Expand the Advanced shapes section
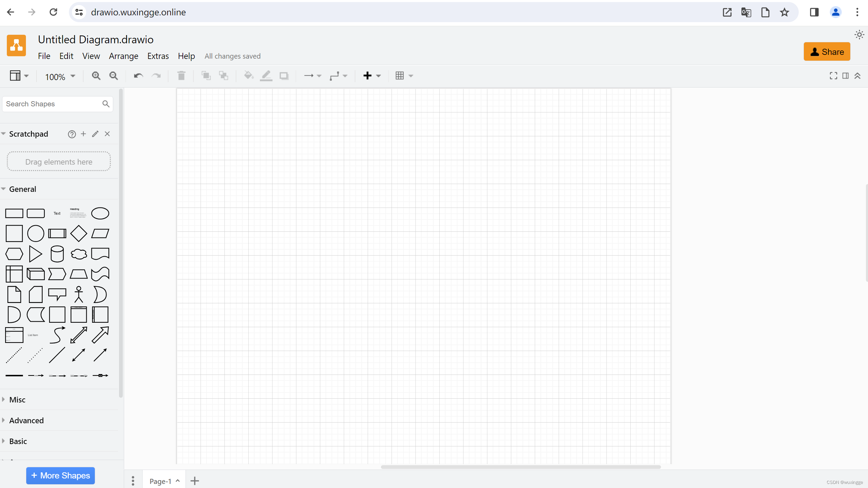The image size is (868, 488). (26, 420)
